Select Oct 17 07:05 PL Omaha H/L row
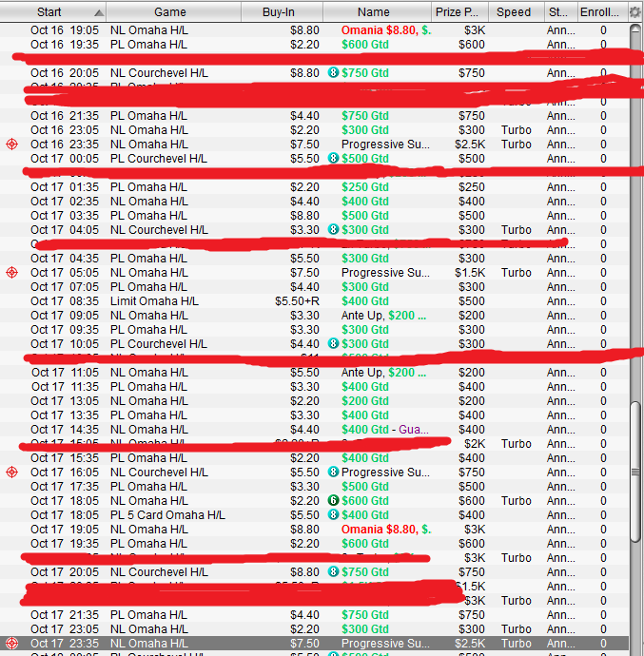The width and height of the screenshot is (644, 656). point(314,287)
